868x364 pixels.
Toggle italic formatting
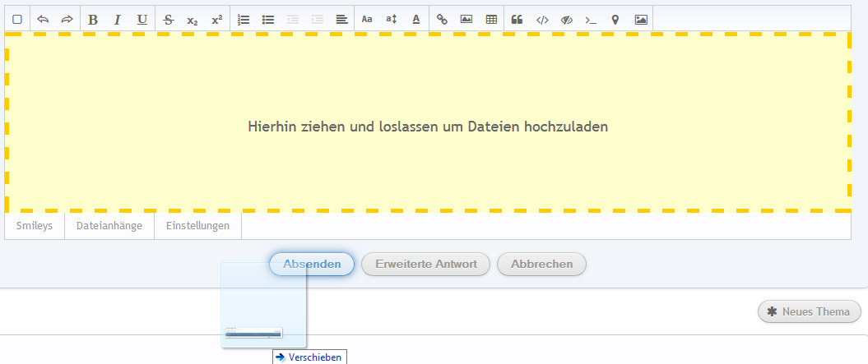click(118, 19)
